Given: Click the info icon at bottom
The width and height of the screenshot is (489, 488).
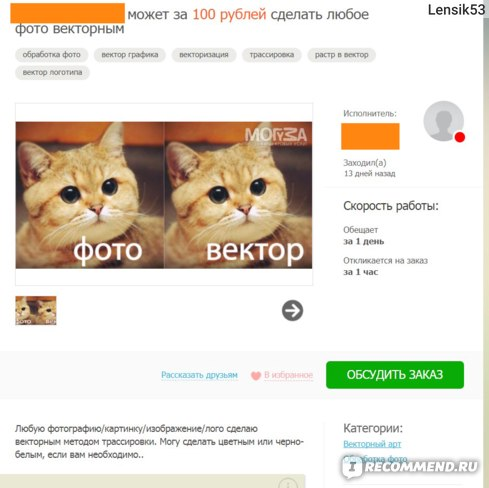Looking at the screenshot, I should 287,483.
